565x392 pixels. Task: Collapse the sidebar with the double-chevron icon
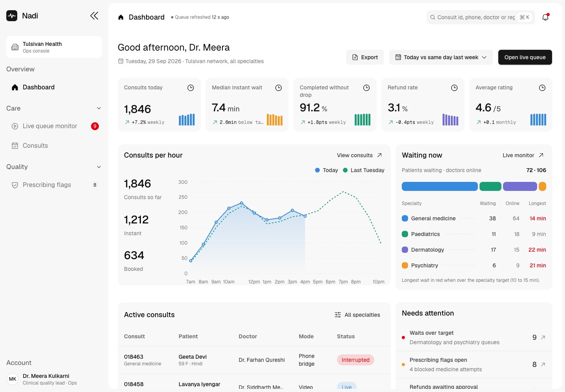coord(94,16)
